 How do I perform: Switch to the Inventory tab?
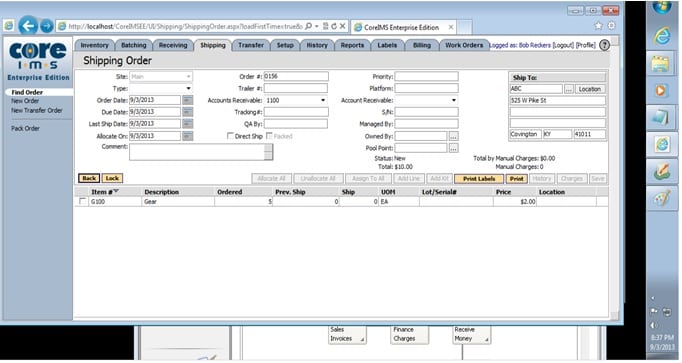[x=94, y=45]
